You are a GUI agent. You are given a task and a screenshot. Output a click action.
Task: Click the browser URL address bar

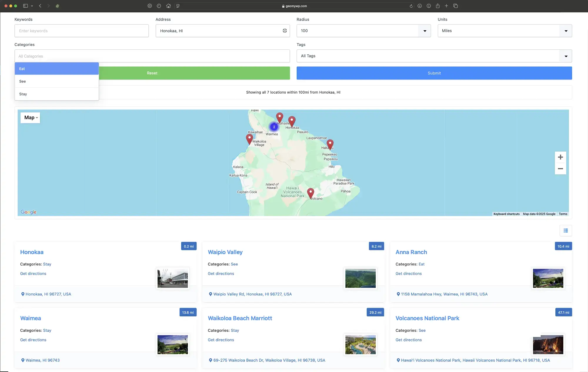[294, 6]
